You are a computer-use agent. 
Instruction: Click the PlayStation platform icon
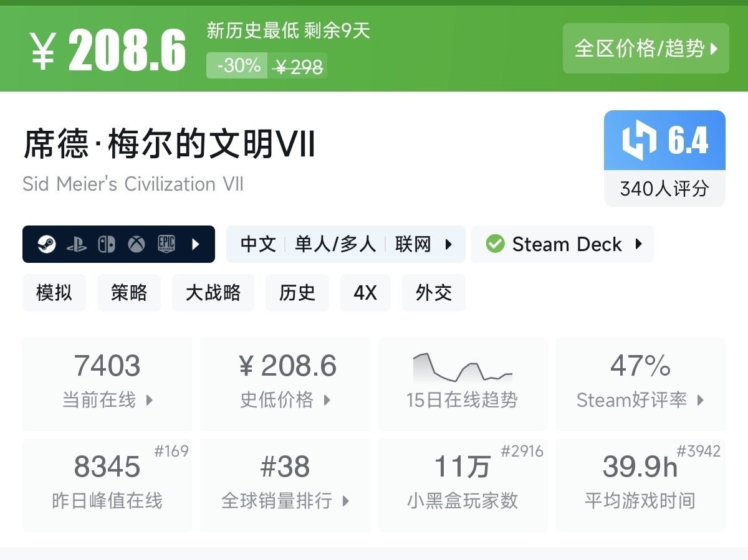click(76, 244)
